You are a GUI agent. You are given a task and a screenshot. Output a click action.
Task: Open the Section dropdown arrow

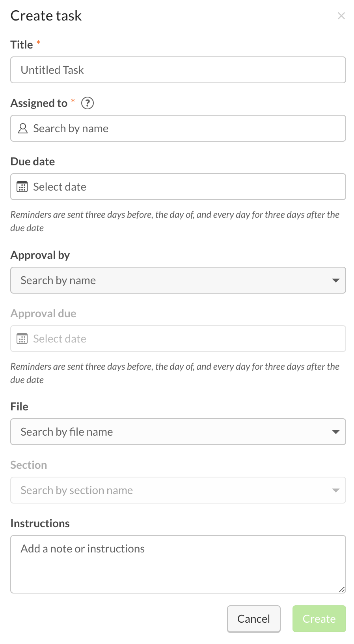335,490
